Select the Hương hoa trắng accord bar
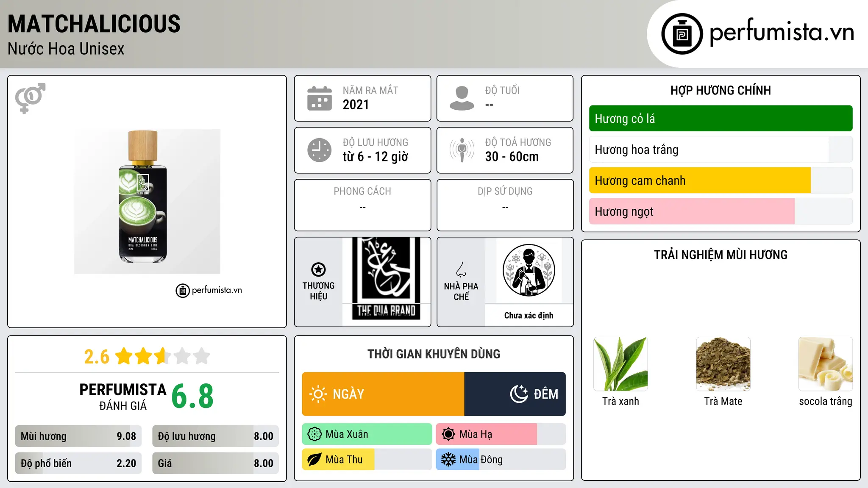The width and height of the screenshot is (868, 488). (721, 150)
